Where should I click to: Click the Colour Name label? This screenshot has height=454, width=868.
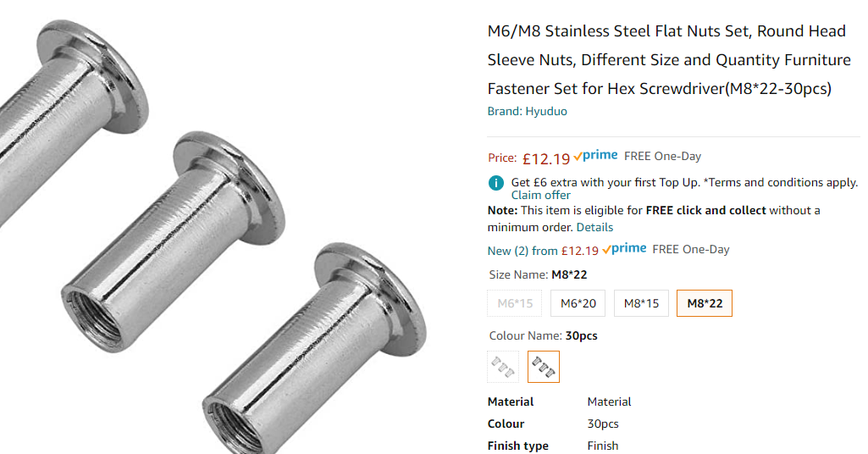(x=525, y=335)
